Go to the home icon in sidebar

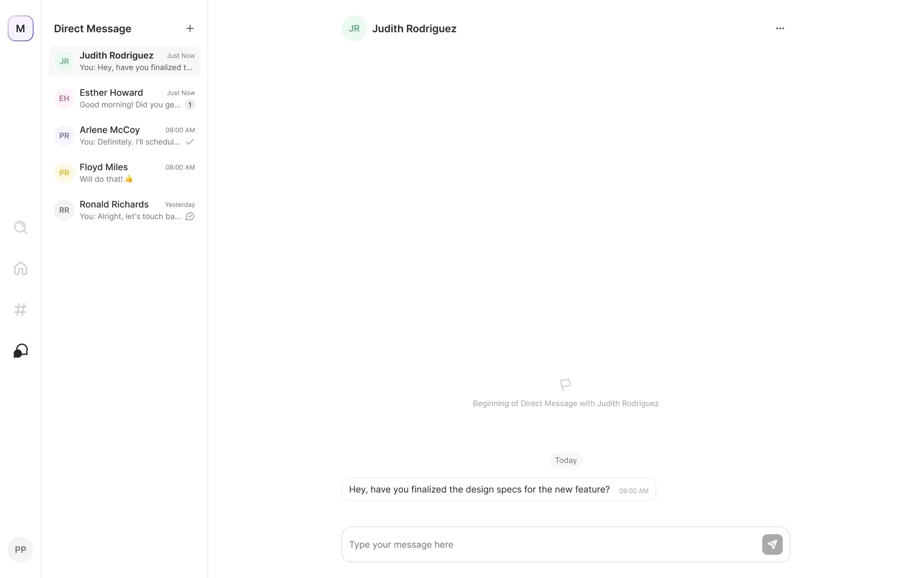tap(20, 269)
